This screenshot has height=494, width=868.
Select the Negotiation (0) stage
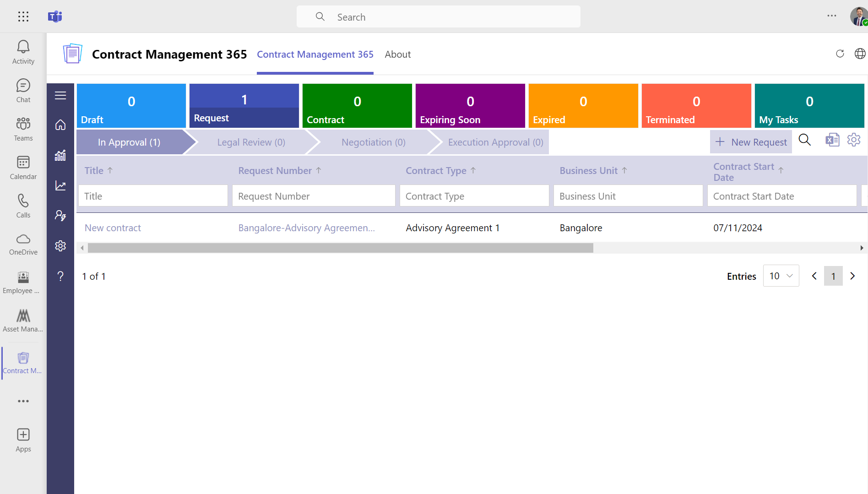click(374, 142)
